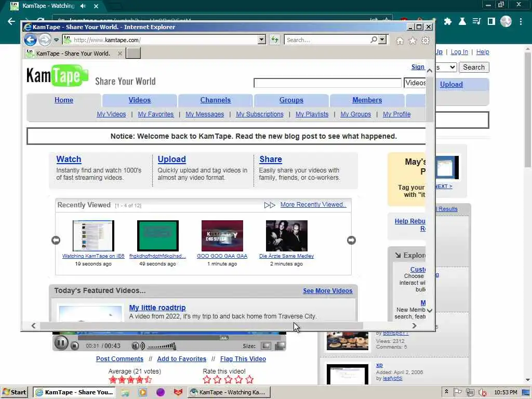532x399 pixels.
Task: Switch to the Channels tab
Action: coord(216,100)
